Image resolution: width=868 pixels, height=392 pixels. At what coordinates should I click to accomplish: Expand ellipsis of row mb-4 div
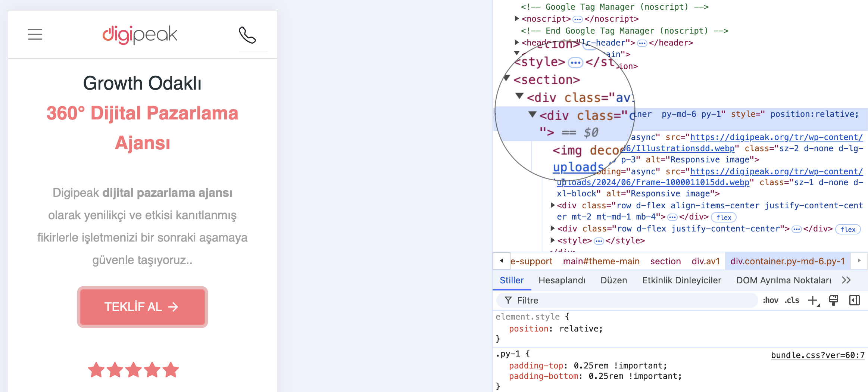[672, 217]
